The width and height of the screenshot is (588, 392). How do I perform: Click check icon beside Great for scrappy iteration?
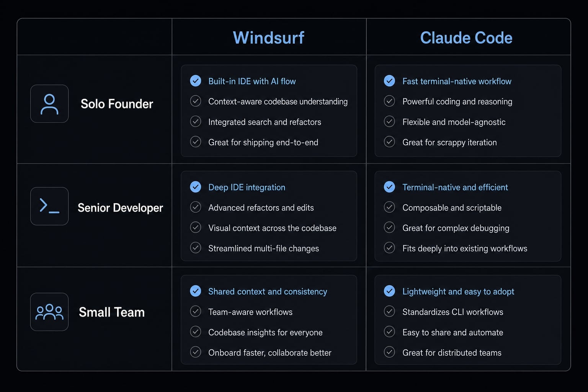tap(389, 142)
